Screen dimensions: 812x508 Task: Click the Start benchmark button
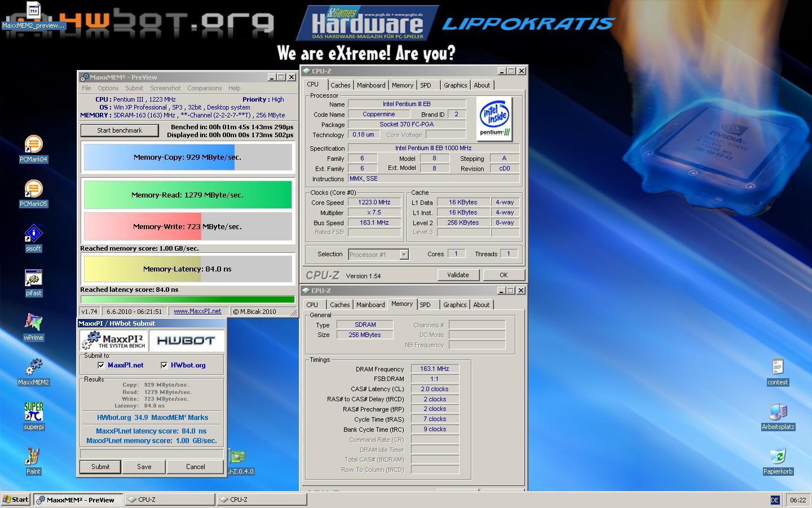coord(120,130)
